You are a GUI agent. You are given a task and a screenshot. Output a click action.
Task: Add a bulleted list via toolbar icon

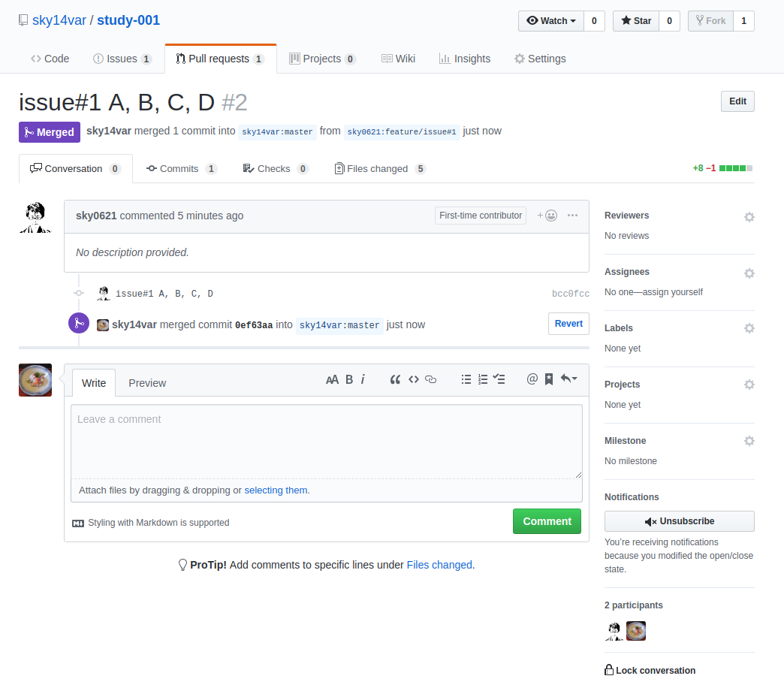(466, 379)
